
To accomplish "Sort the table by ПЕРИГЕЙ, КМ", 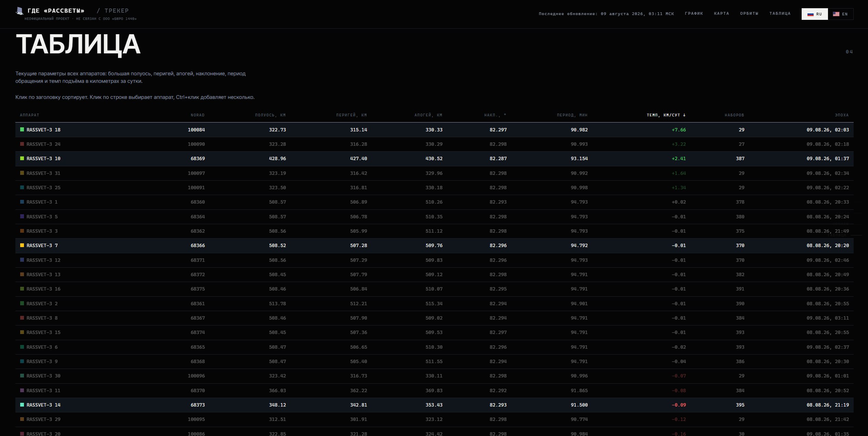I will 352,115.
